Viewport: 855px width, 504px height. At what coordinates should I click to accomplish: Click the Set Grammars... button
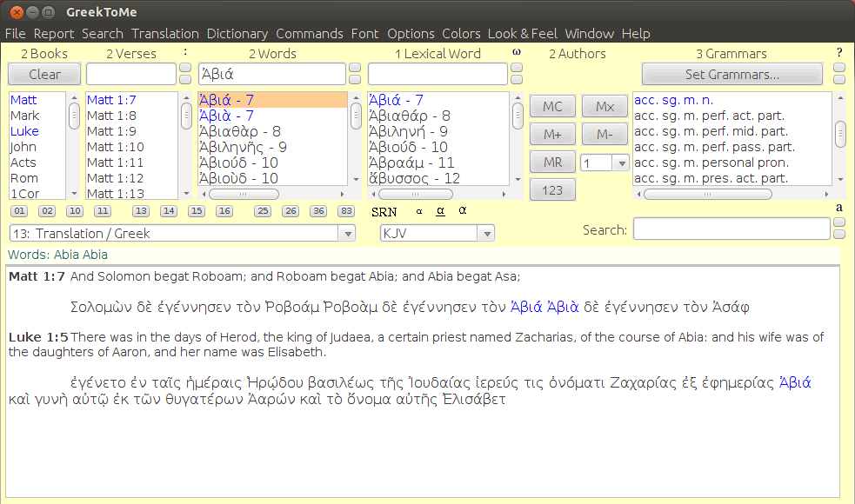731,74
